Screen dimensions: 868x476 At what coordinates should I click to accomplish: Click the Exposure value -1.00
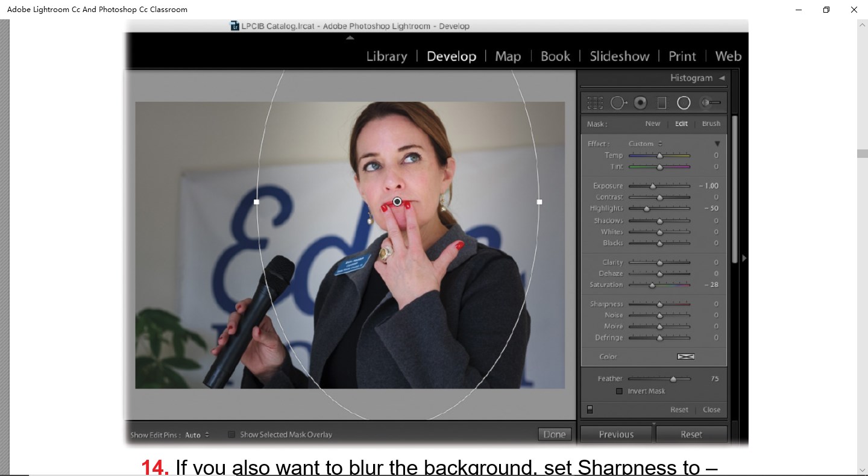tap(709, 186)
